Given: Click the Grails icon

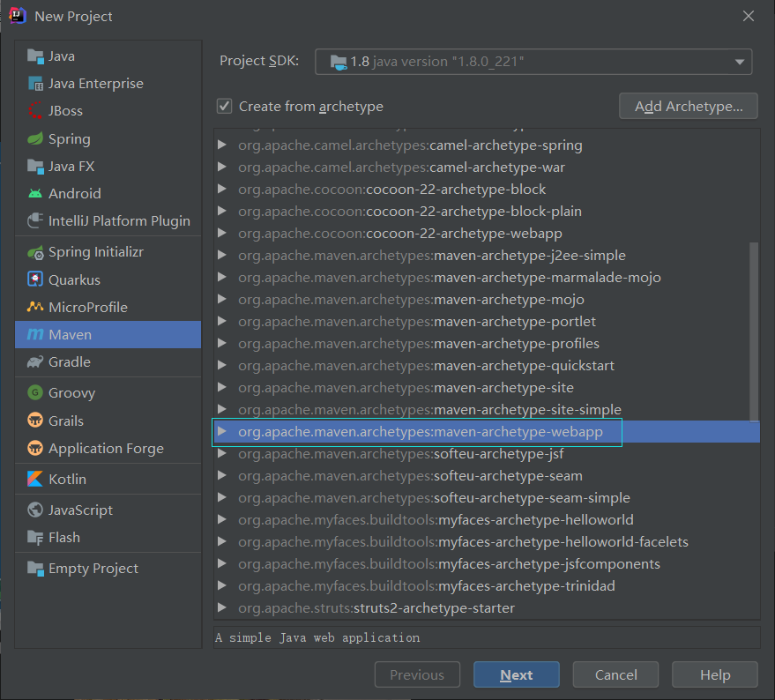Looking at the screenshot, I should click(35, 421).
